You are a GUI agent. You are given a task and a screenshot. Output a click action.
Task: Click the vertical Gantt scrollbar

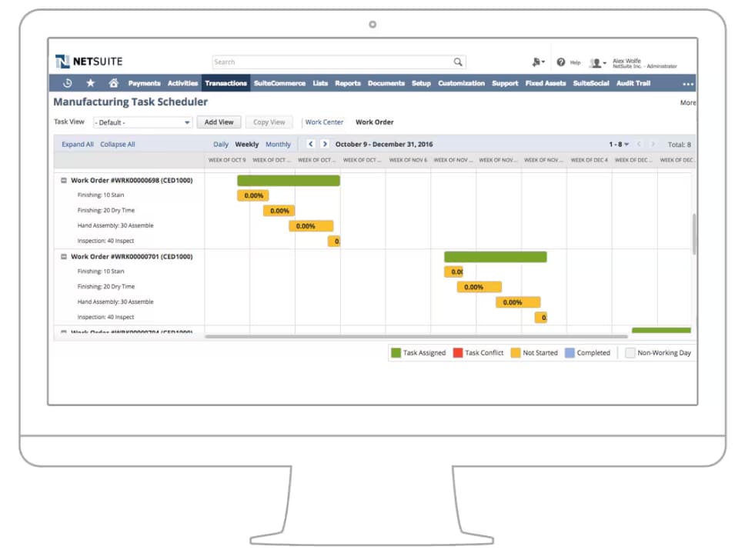[x=694, y=234]
